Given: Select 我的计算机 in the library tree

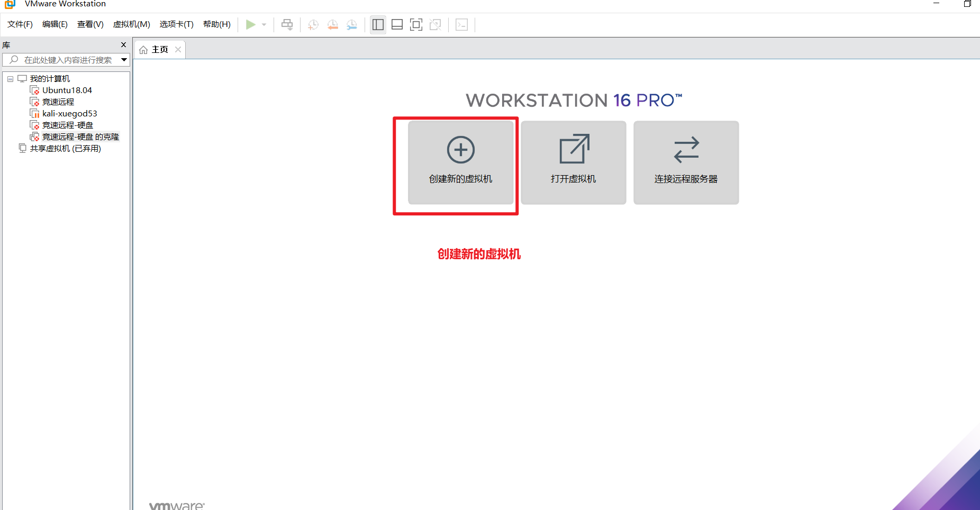Looking at the screenshot, I should point(50,79).
